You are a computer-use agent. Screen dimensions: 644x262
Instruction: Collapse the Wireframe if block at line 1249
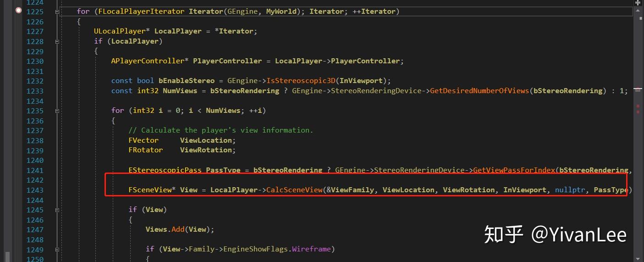coord(57,249)
